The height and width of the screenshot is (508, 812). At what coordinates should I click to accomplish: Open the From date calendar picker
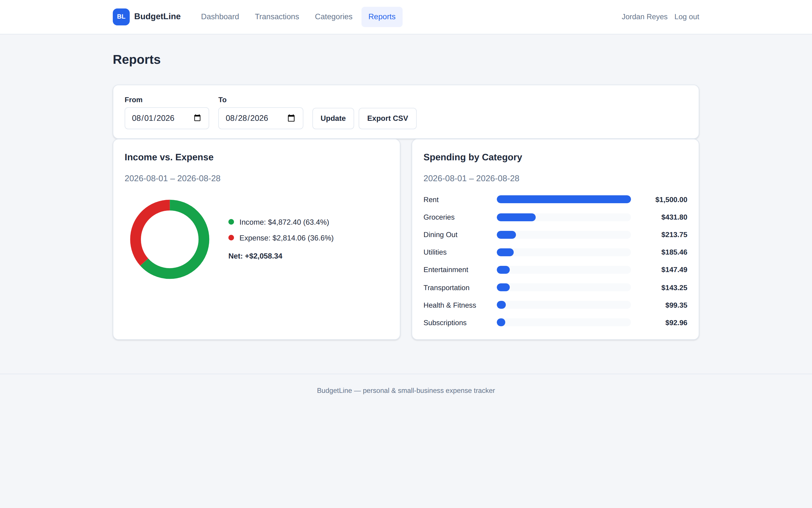[197, 118]
